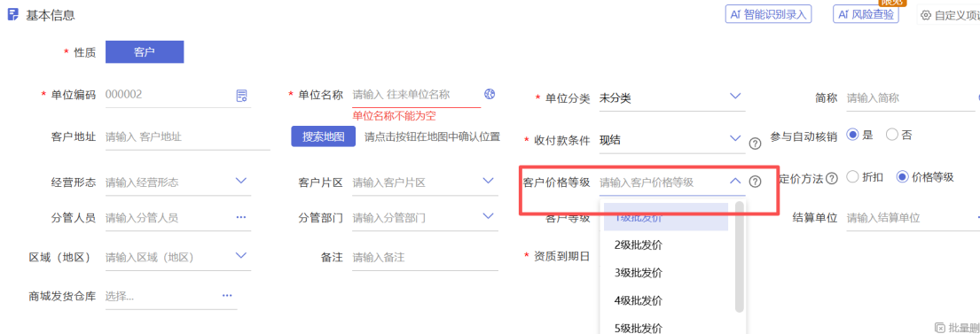Select 是 for 参与自动核销

coord(852,135)
